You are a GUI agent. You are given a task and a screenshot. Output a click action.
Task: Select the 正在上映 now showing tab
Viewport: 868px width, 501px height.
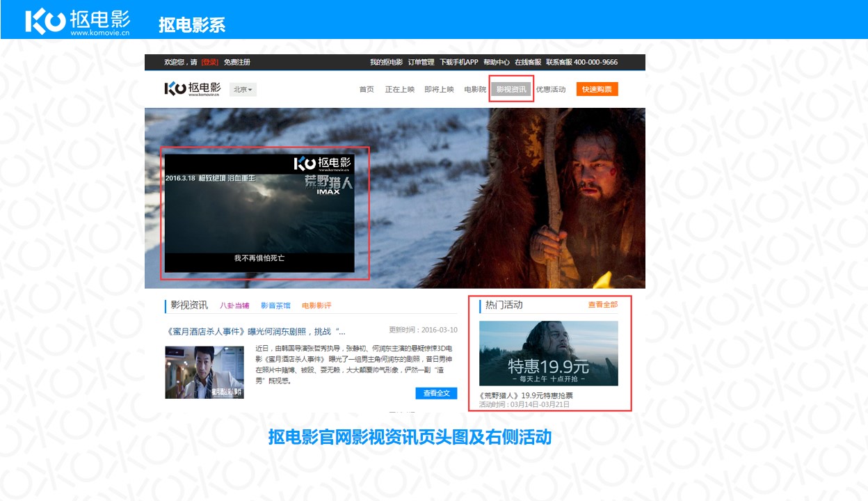(x=400, y=89)
